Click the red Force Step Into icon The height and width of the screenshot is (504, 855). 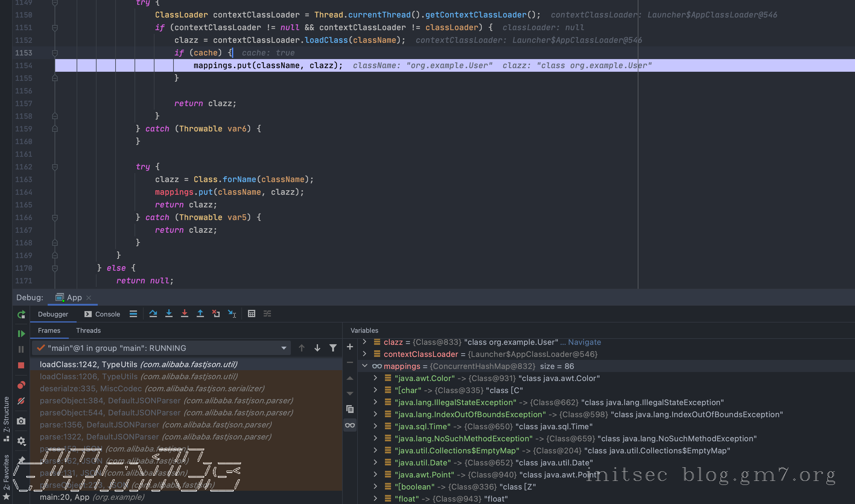pyautogui.click(x=185, y=314)
